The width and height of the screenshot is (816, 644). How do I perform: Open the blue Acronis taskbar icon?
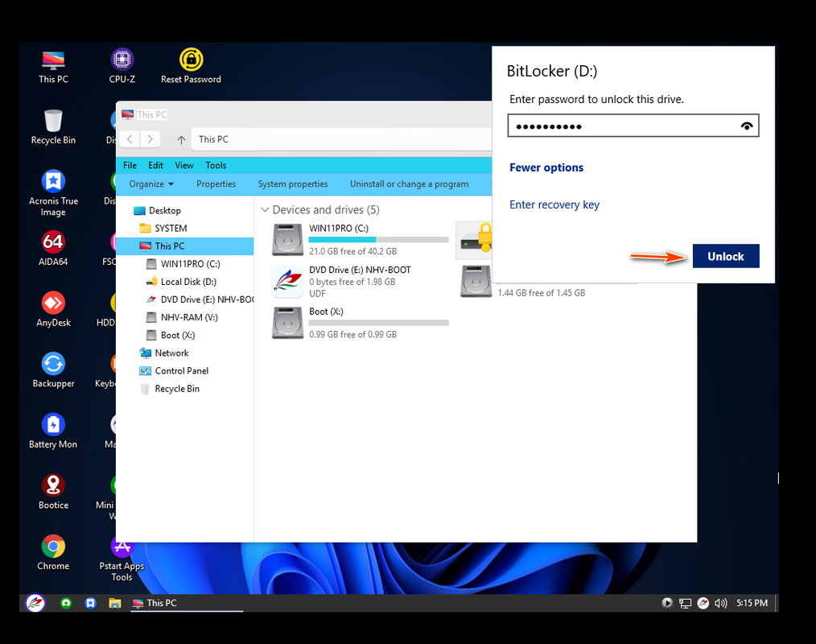(91, 603)
